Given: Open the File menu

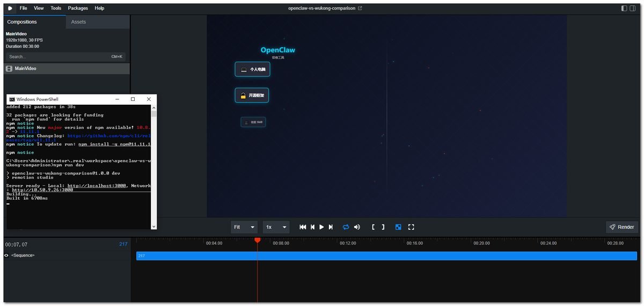Looking at the screenshot, I should [24, 8].
